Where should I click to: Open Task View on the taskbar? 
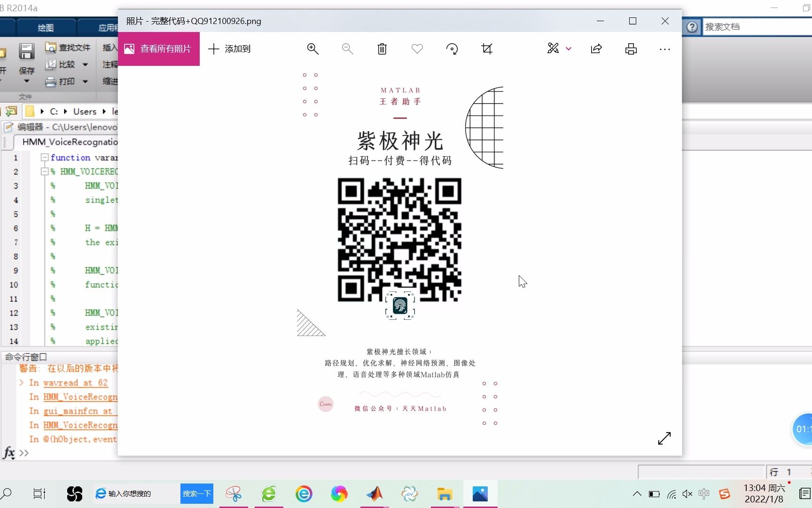(39, 494)
